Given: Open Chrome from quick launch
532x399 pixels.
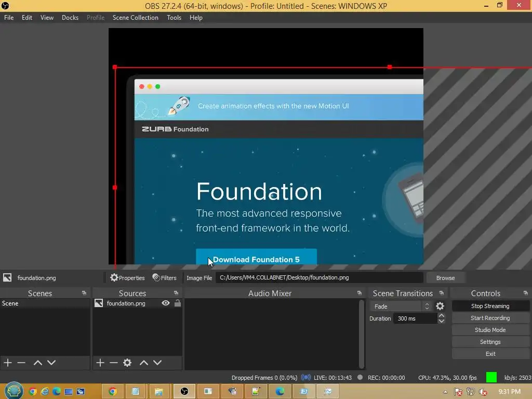Looking at the screenshot, I should point(33,392).
